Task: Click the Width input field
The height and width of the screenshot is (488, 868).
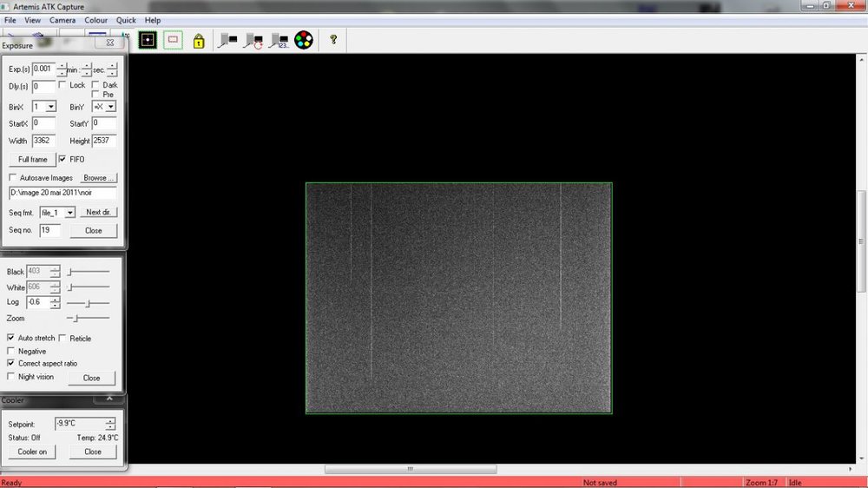Action: (x=43, y=141)
